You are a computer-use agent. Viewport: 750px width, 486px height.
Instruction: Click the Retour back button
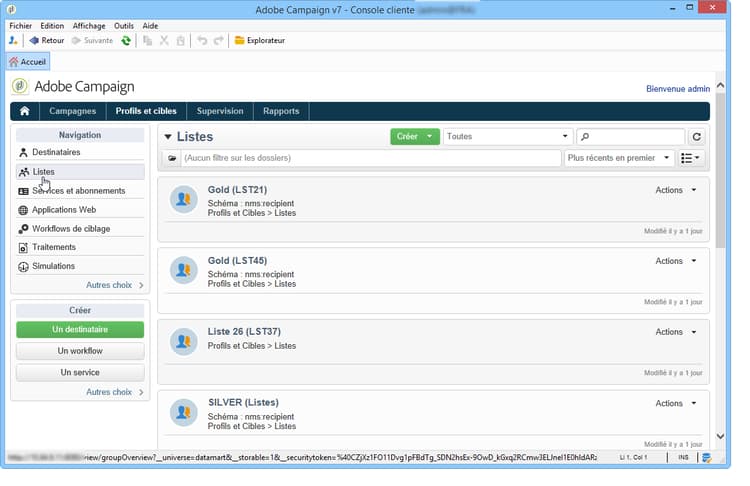(x=47, y=41)
